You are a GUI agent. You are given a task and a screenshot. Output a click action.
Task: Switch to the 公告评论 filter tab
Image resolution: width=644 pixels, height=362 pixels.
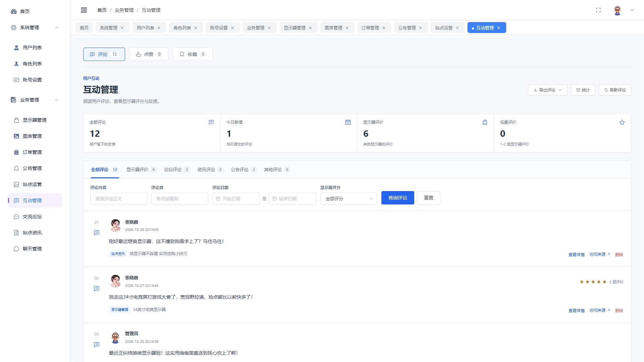(x=244, y=170)
